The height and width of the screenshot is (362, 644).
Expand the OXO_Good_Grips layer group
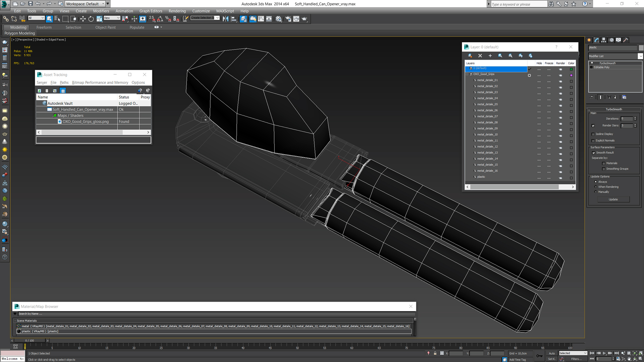click(470, 74)
